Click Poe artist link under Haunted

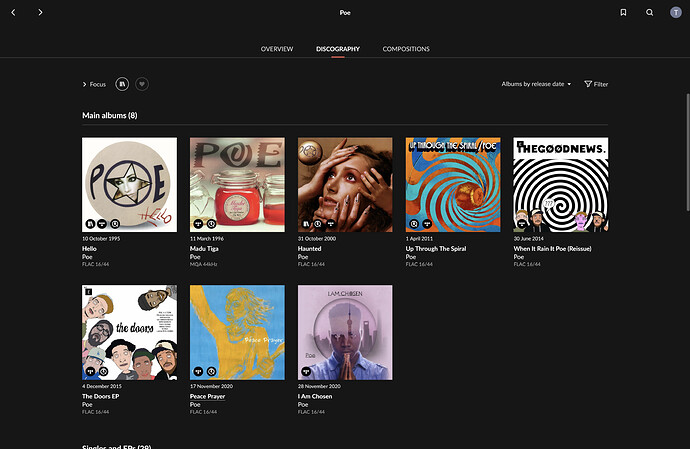pyautogui.click(x=303, y=257)
